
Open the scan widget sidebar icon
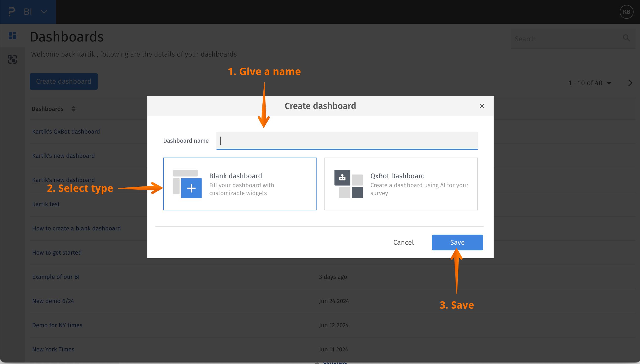point(12,59)
